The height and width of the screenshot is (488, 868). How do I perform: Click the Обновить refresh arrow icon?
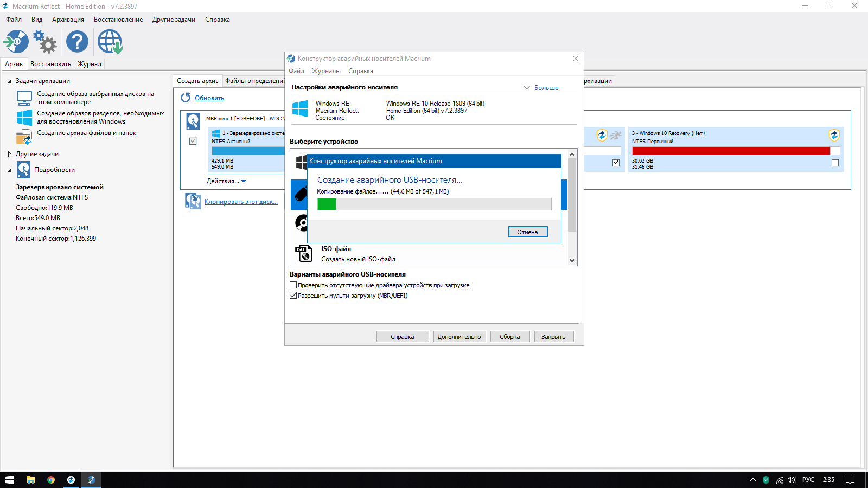click(x=186, y=98)
